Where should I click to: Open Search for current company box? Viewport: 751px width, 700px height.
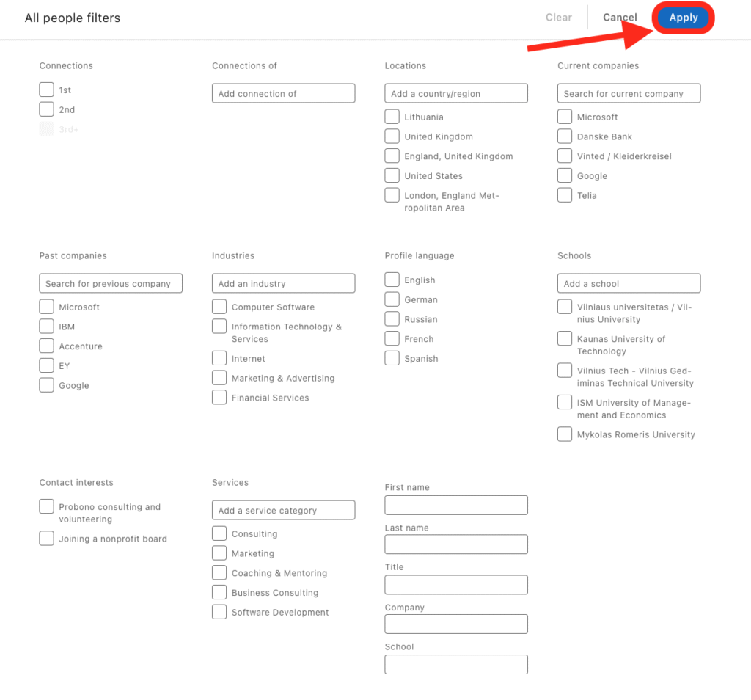[629, 93]
